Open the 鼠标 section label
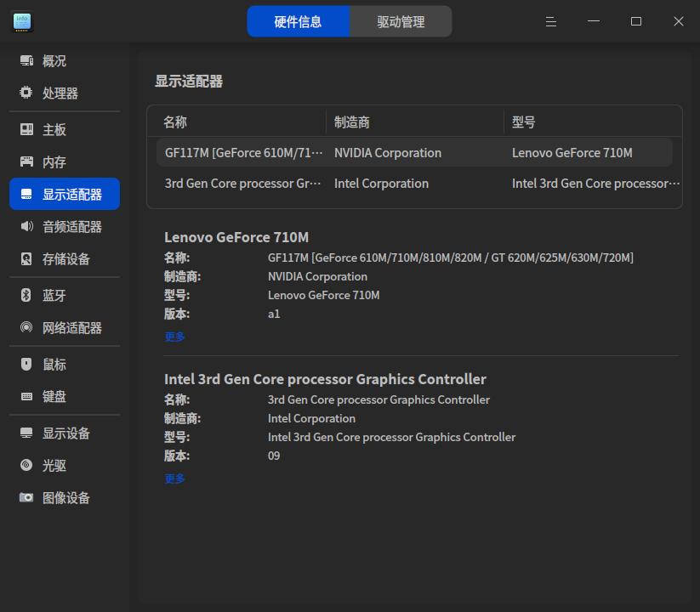The width and height of the screenshot is (700, 612). (54, 364)
